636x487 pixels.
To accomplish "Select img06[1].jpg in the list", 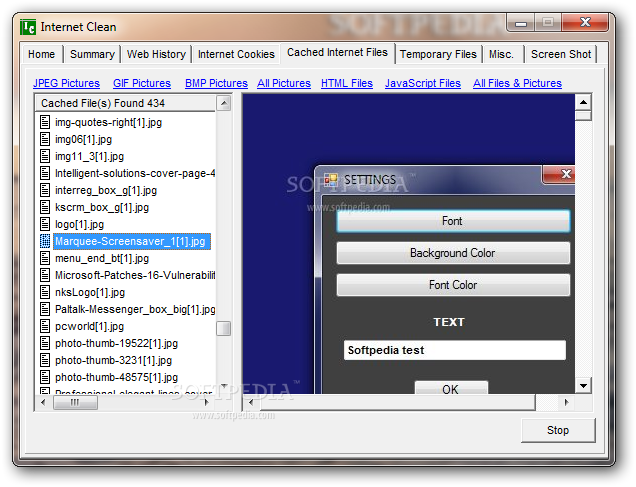I will tap(84, 139).
